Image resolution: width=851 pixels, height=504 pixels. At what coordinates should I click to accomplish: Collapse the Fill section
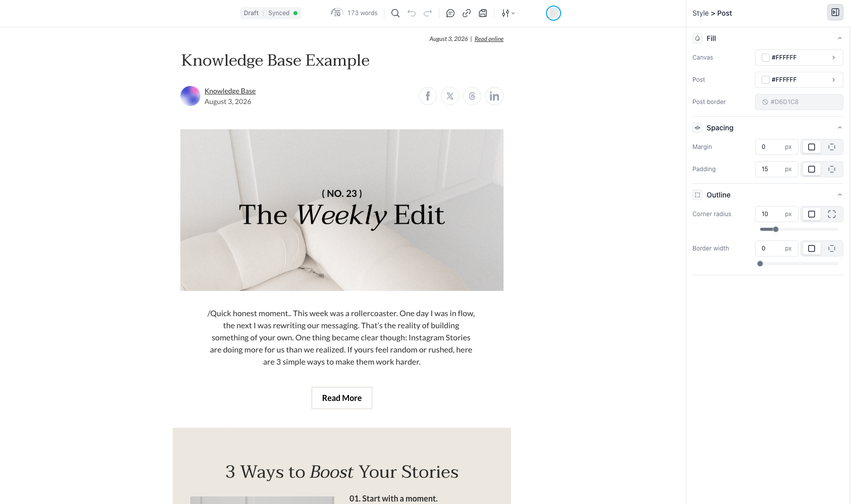(x=839, y=38)
